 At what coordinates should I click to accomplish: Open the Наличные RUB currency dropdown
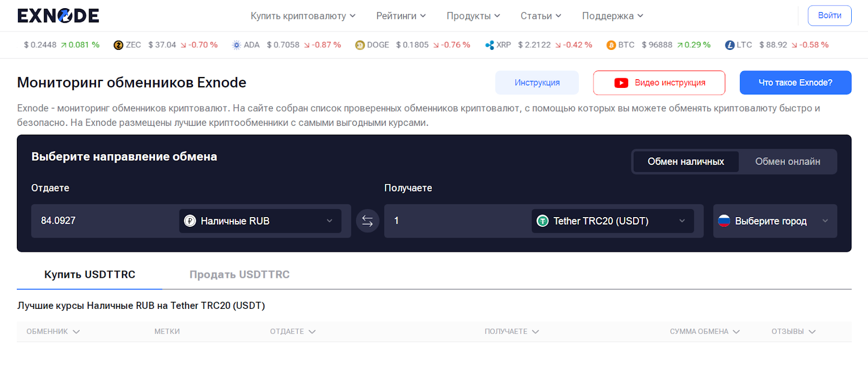pyautogui.click(x=260, y=221)
